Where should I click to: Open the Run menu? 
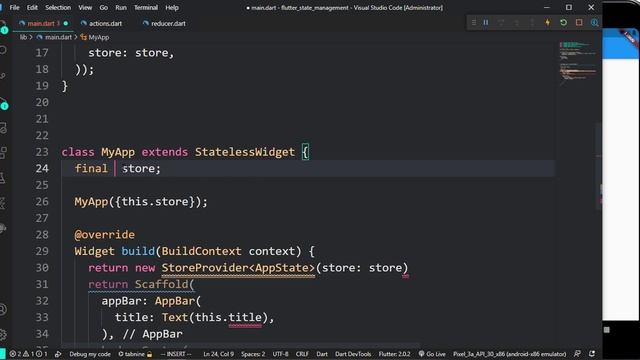[x=121, y=7]
